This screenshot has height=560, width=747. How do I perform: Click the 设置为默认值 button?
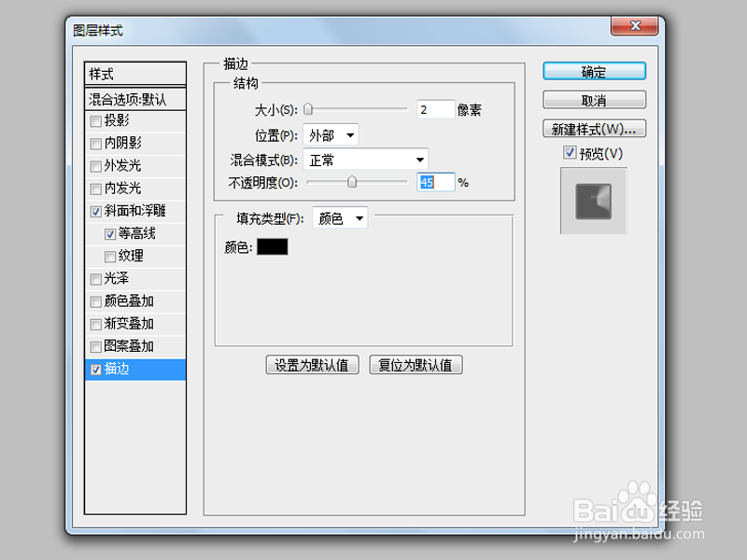coord(312,365)
